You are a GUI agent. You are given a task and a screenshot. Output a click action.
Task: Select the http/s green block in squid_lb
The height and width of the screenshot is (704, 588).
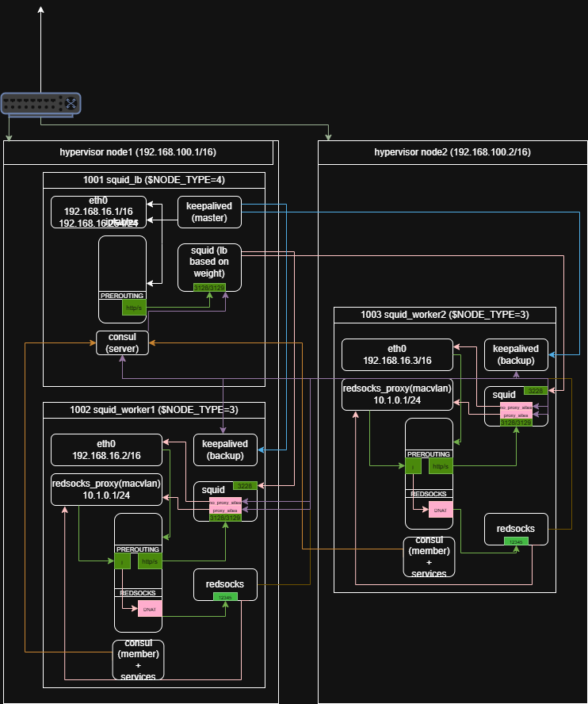[x=134, y=308]
